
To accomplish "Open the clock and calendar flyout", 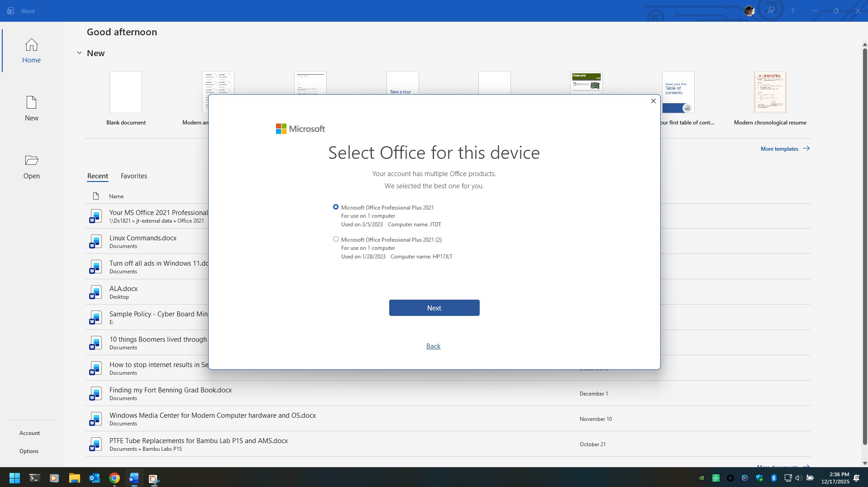I will click(x=835, y=478).
